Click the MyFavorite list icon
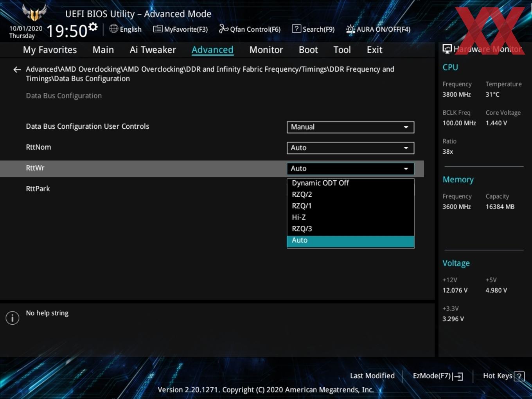The width and height of the screenshot is (532, 399). [x=158, y=29]
